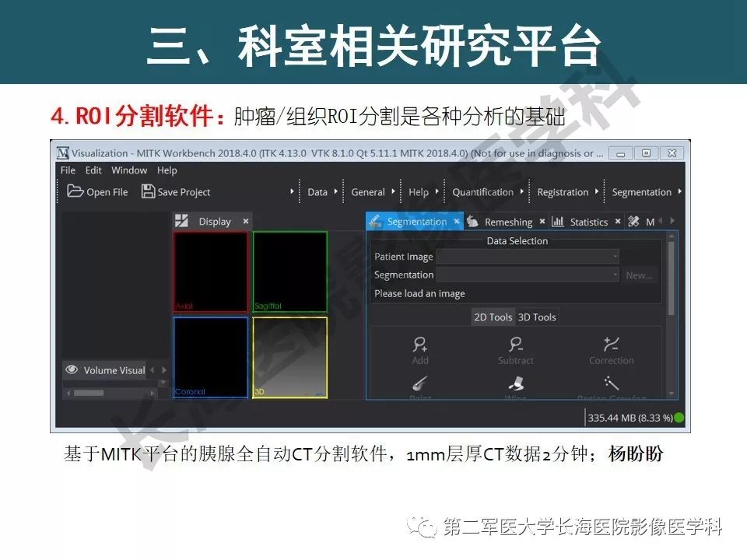Click the Segmentation panel vertical scrollbar
The image size is (747, 560).
[x=671, y=278]
